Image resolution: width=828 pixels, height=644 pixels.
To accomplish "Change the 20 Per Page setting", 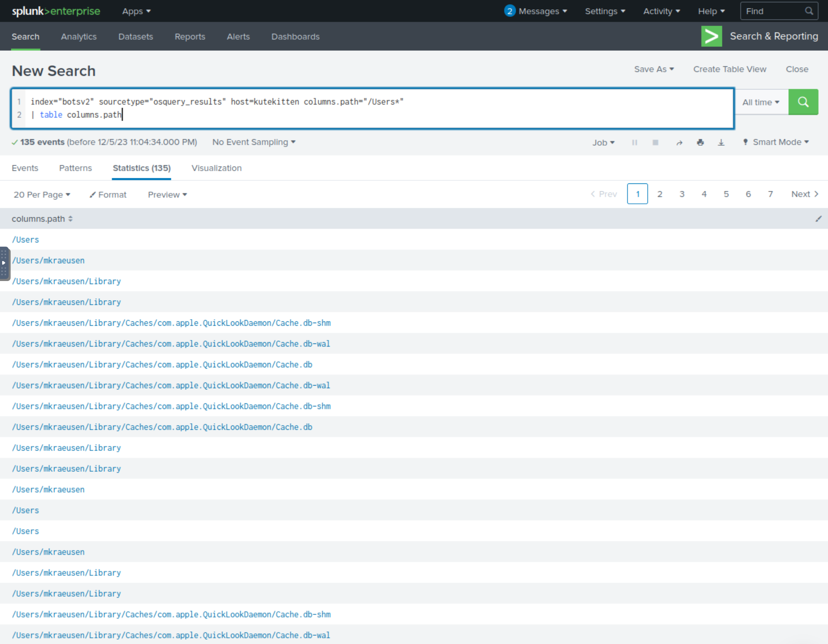I will [42, 195].
